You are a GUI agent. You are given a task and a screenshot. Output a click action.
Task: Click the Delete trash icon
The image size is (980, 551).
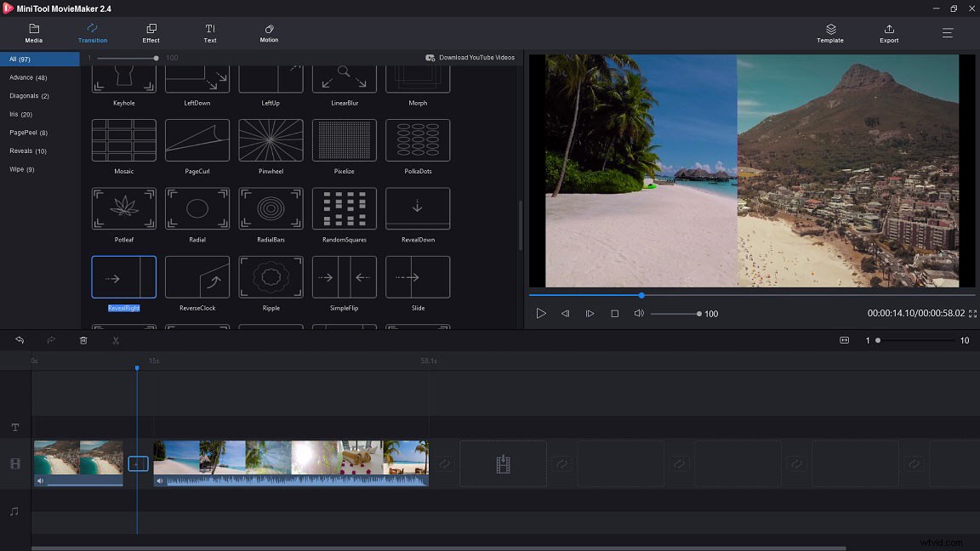[x=83, y=340]
